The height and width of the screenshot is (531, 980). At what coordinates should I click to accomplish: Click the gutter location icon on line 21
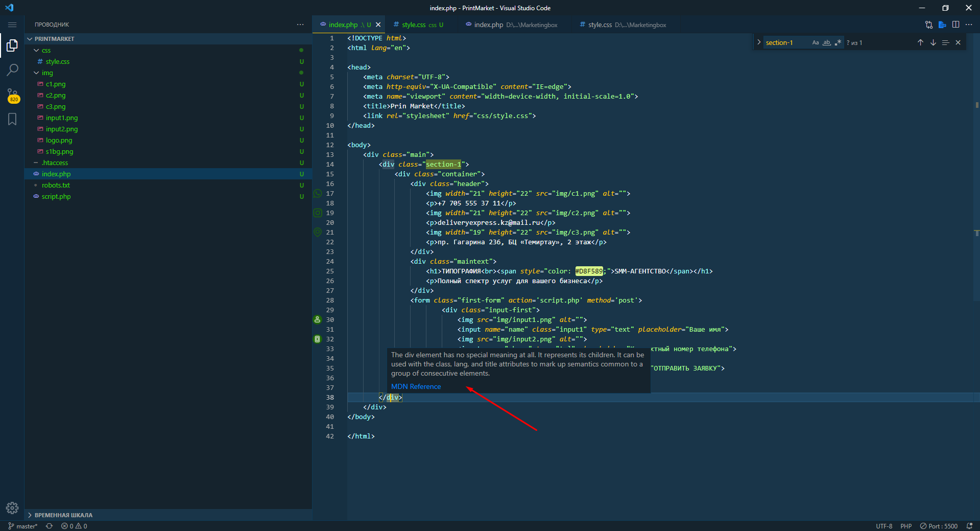click(317, 232)
